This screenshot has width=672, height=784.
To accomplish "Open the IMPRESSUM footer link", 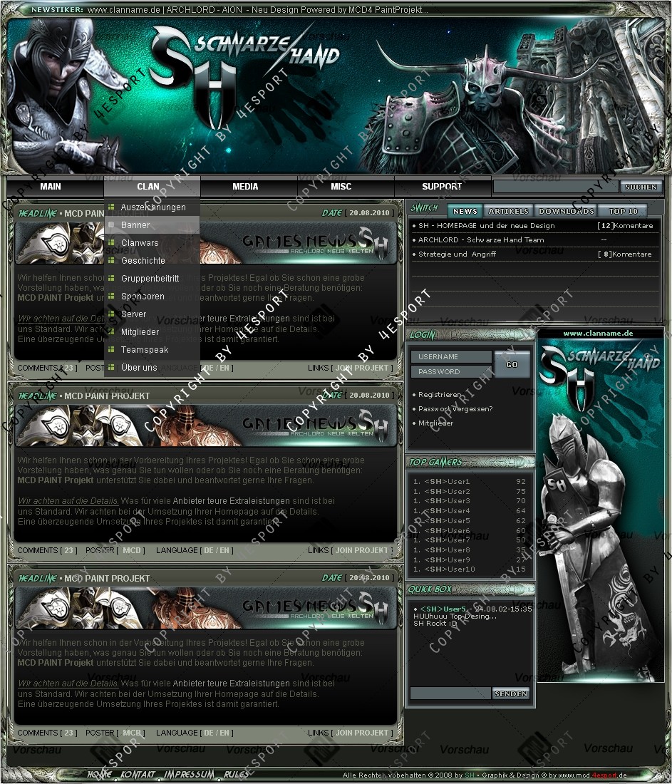I will tap(189, 774).
